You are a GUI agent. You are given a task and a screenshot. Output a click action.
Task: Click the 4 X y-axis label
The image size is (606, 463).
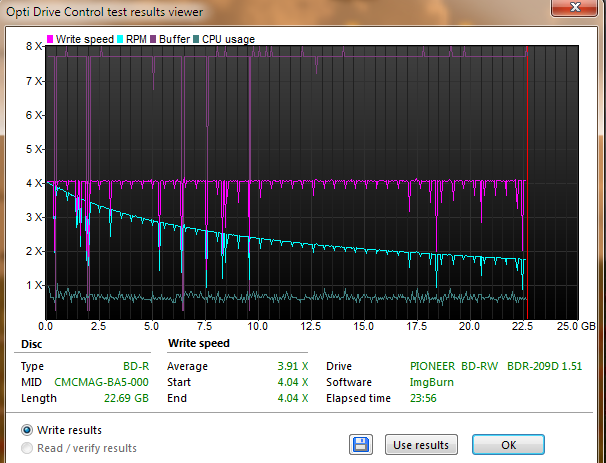(x=34, y=183)
